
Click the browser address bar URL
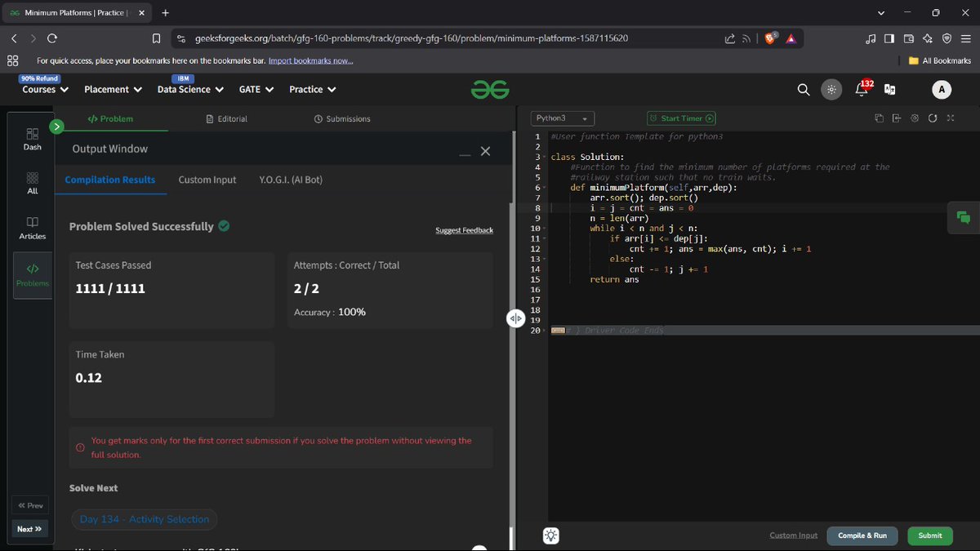click(412, 38)
